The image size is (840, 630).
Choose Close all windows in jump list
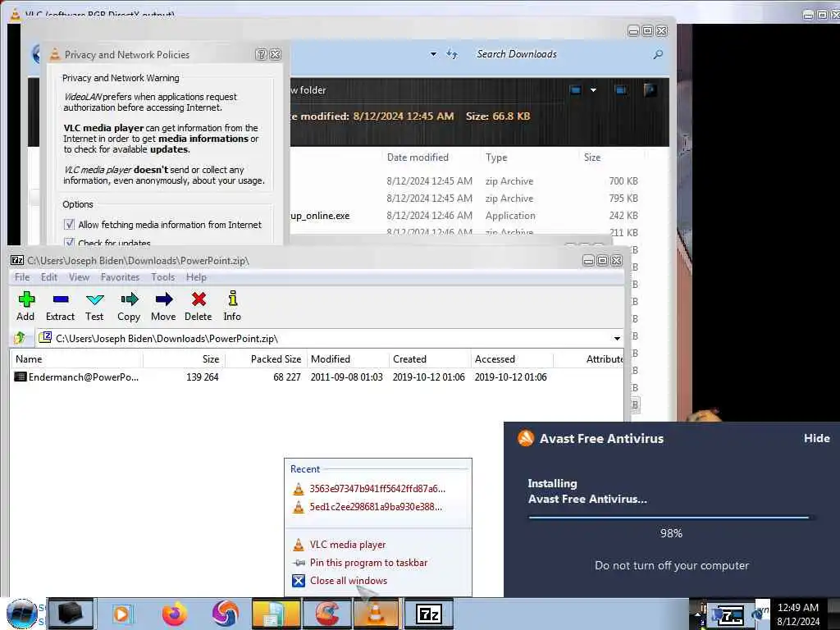[348, 581]
